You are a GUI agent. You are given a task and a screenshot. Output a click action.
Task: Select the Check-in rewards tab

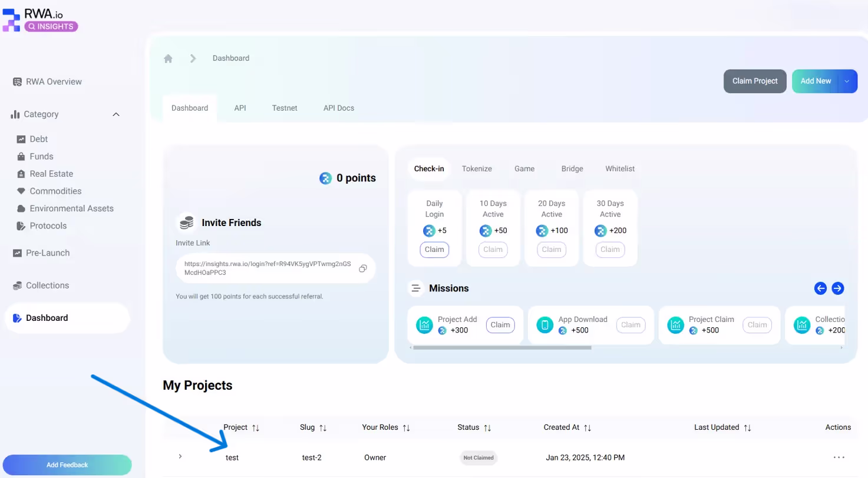429,169
